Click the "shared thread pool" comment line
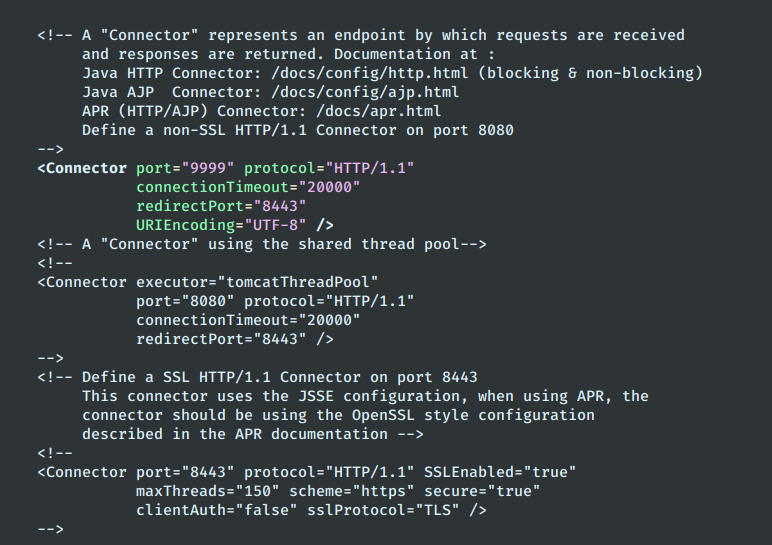This screenshot has width=772, height=545. [x=262, y=245]
